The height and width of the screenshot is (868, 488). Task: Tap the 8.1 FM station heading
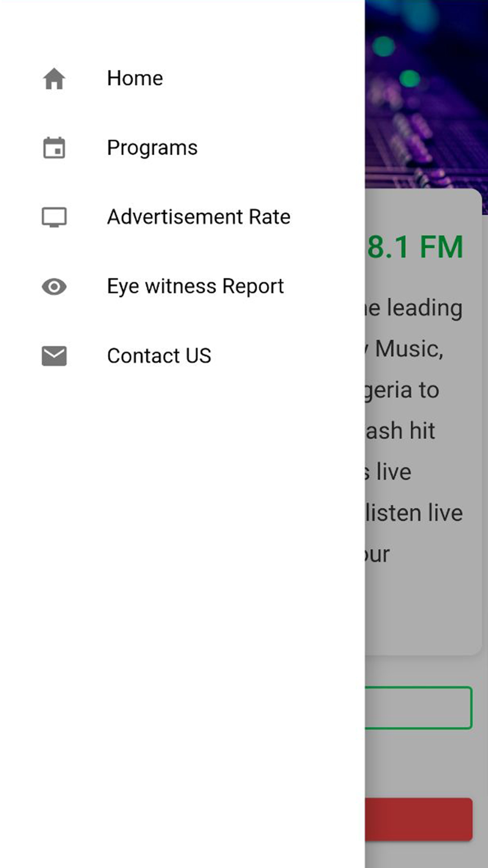415,247
